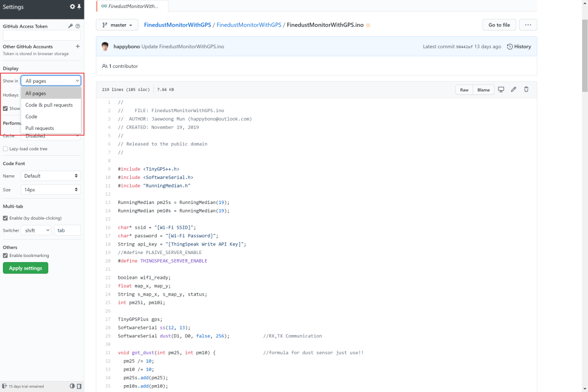The height and width of the screenshot is (392, 588).
Task: Click the key icon beside GitHub Access Token
Action: coord(70,26)
